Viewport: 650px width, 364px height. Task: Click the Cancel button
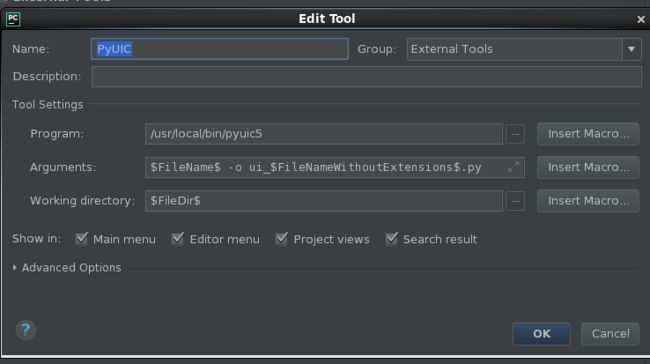pos(610,334)
